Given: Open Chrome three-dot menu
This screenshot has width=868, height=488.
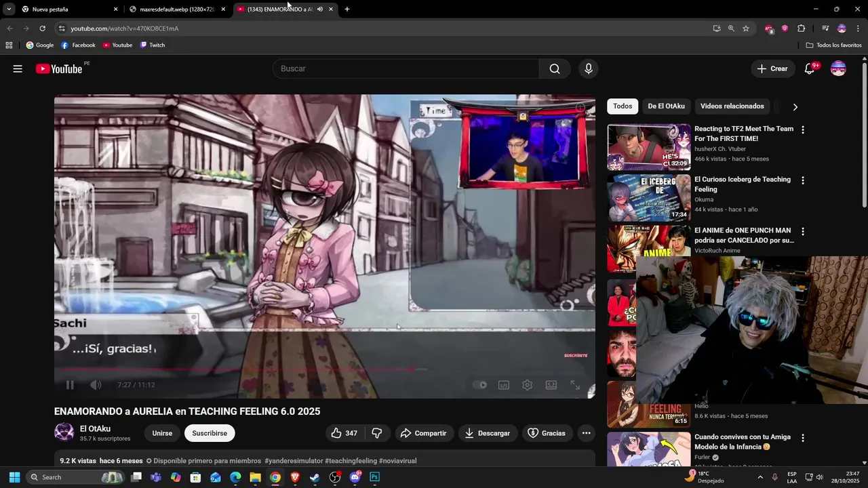Looking at the screenshot, I should coord(859,28).
